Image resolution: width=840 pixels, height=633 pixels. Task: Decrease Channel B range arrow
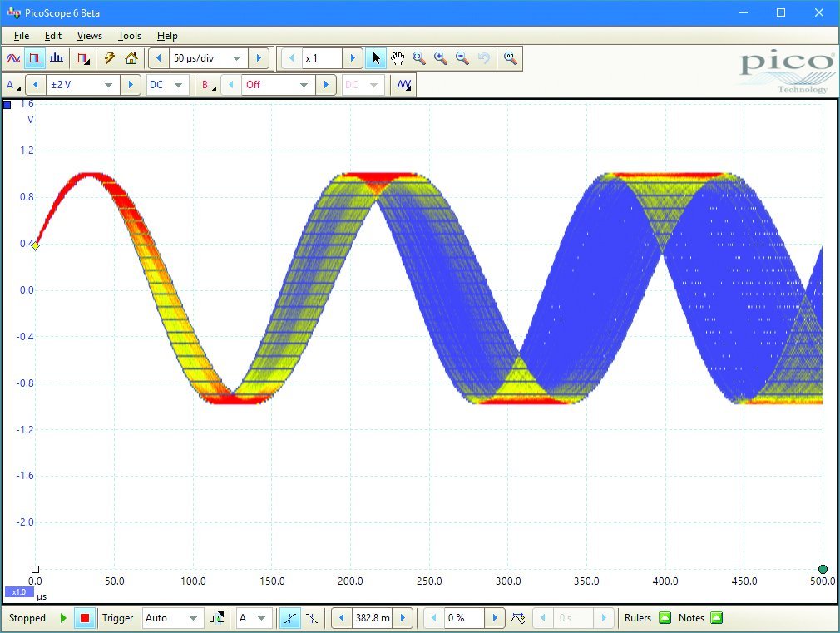point(231,85)
